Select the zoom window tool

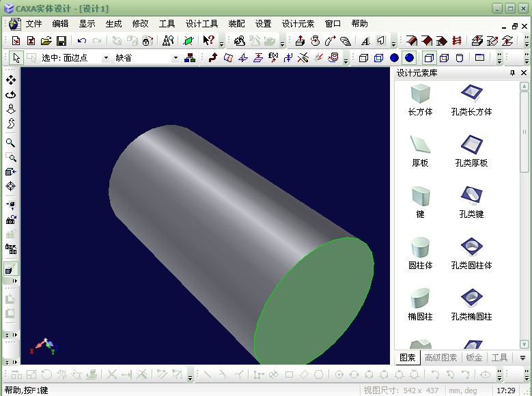[11, 157]
